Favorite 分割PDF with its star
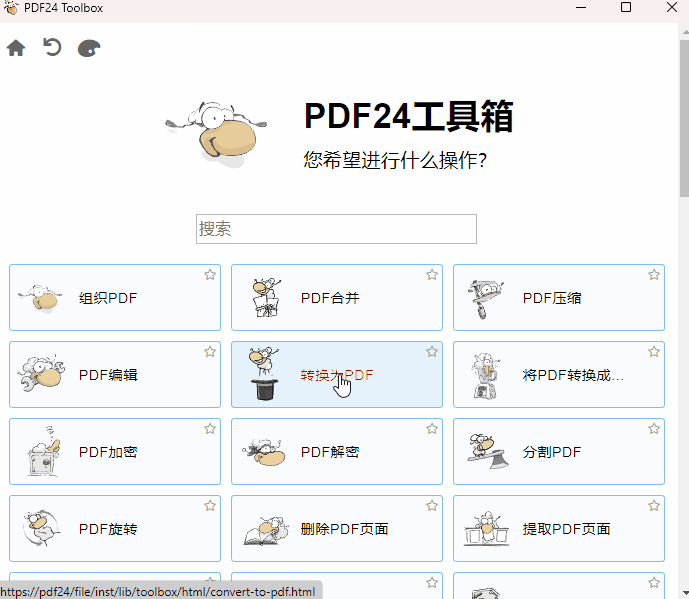 654,428
